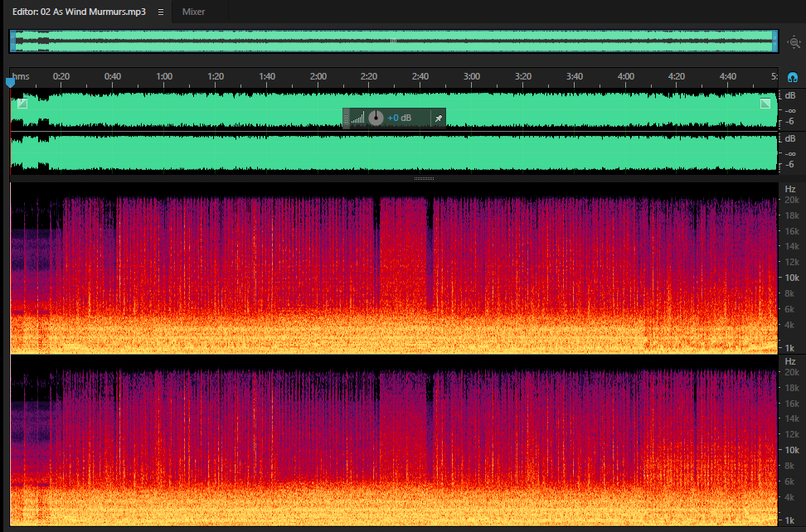Click the HUD volume level icon
806x532 pixels.
click(357, 118)
